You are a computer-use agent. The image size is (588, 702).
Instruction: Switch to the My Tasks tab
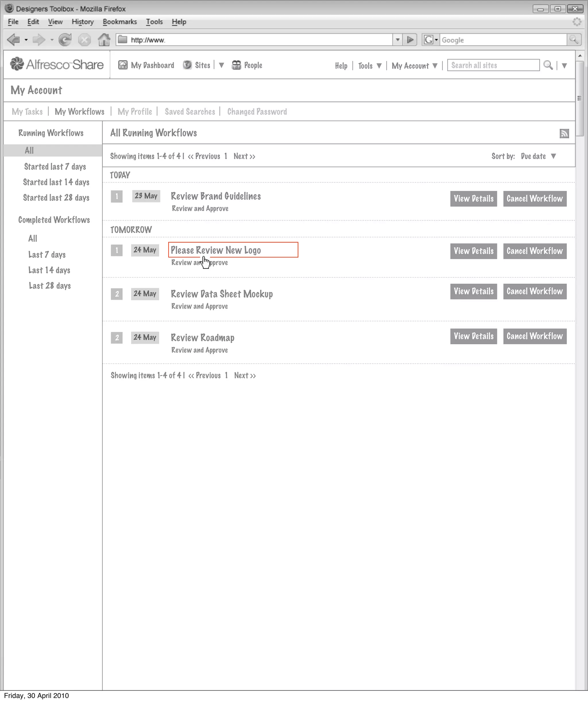[27, 112]
